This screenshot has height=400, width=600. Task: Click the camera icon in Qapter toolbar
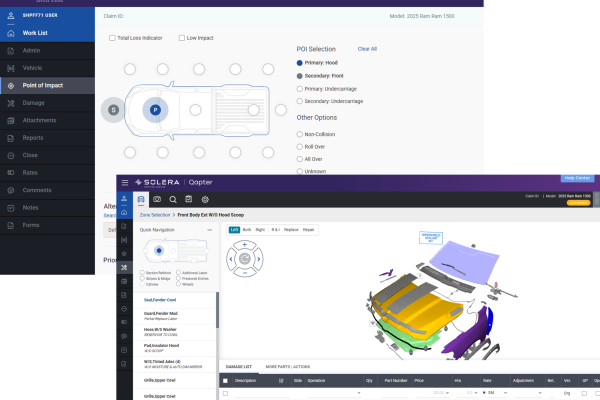point(157,199)
